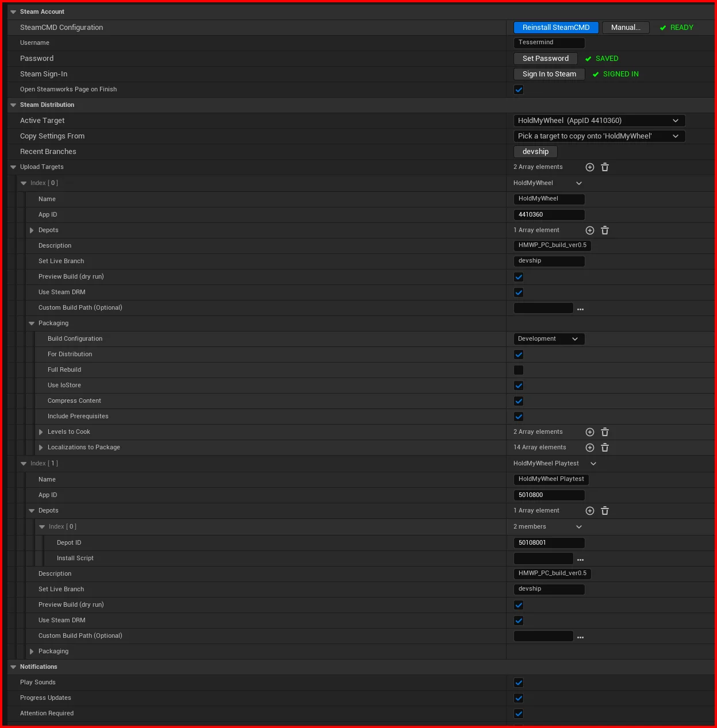Image resolution: width=717 pixels, height=728 pixels.
Task: Enable Full Rebuild checkbox
Action: [519, 370]
